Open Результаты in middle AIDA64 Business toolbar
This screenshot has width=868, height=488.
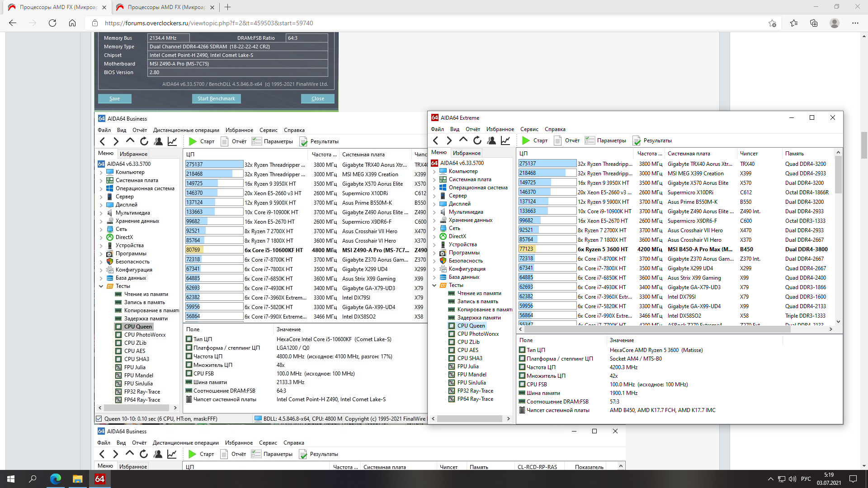(x=319, y=141)
